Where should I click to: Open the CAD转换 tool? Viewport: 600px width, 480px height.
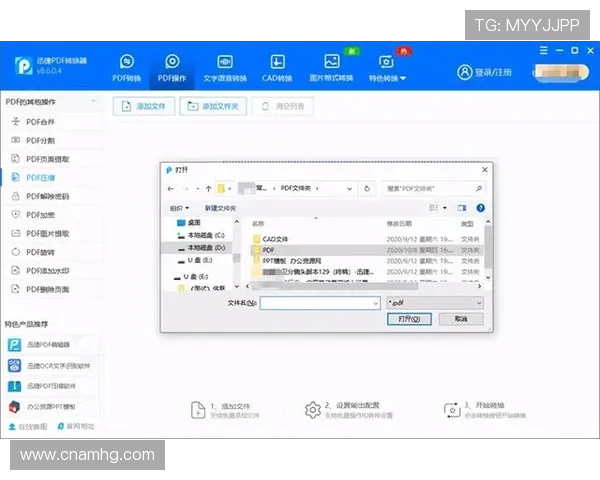[277, 66]
